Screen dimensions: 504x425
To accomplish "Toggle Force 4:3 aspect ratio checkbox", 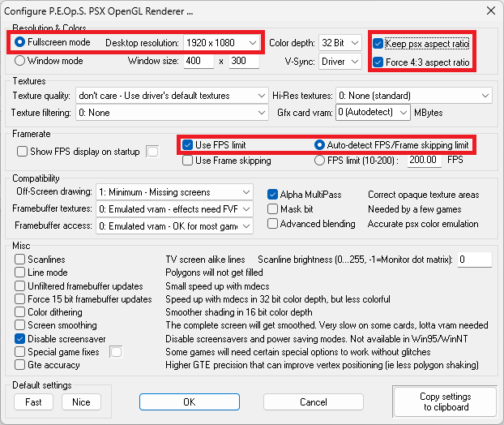I will pos(378,62).
